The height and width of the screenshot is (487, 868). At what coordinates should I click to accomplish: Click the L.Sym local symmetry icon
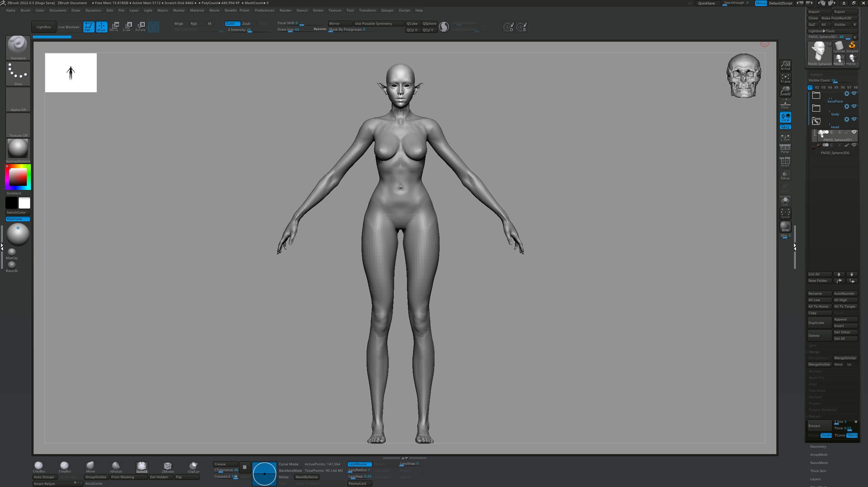point(785,137)
